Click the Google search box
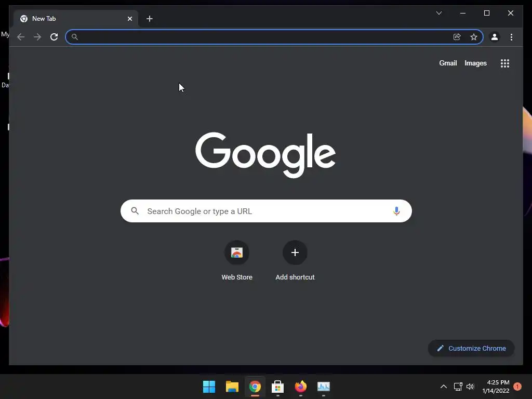Screen dimensions: 532x399 (267, 211)
